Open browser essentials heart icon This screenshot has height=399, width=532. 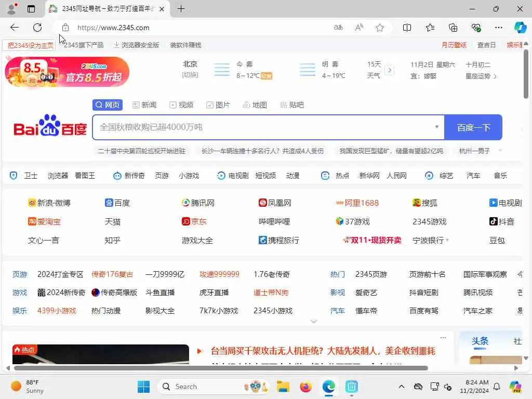pyautogui.click(x=476, y=28)
